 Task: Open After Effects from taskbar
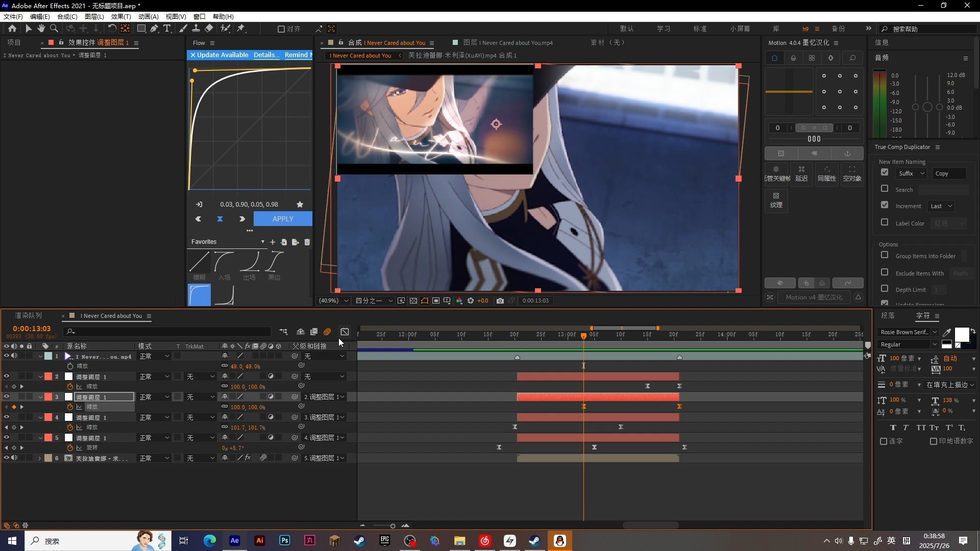click(x=235, y=541)
